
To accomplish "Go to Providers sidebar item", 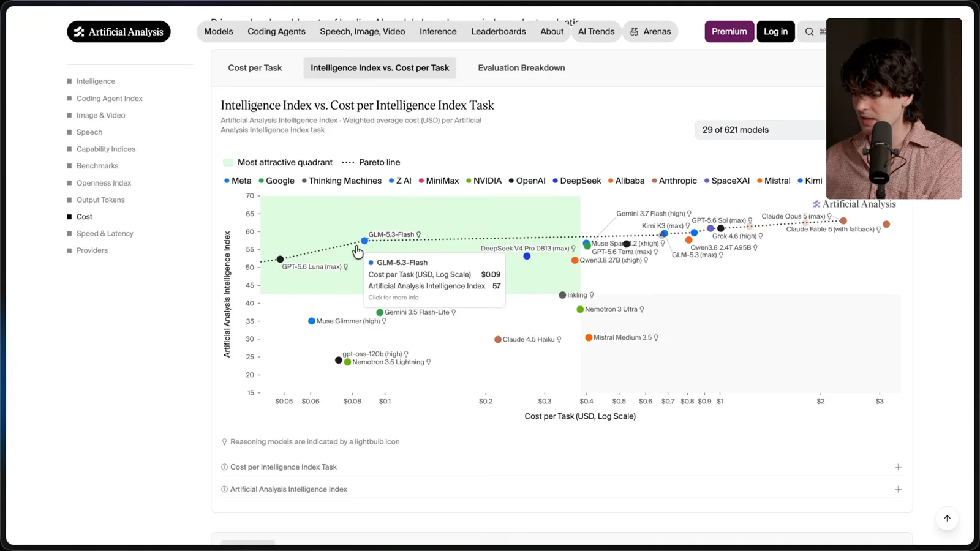I will click(92, 250).
